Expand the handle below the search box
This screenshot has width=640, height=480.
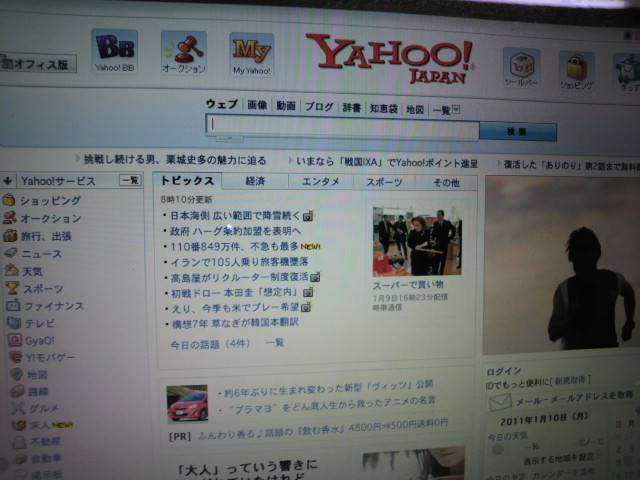[x=229, y=139]
